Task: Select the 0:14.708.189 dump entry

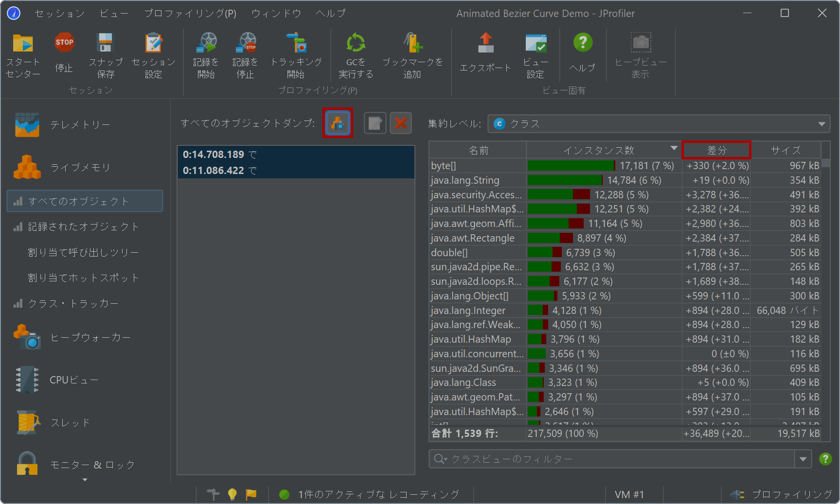Action: 296,154
